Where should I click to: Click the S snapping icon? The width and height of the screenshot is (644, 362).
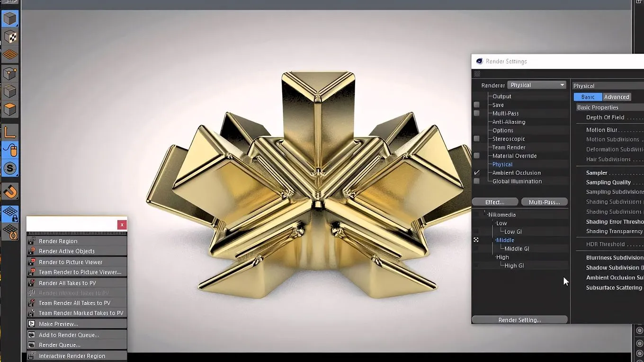(x=10, y=168)
